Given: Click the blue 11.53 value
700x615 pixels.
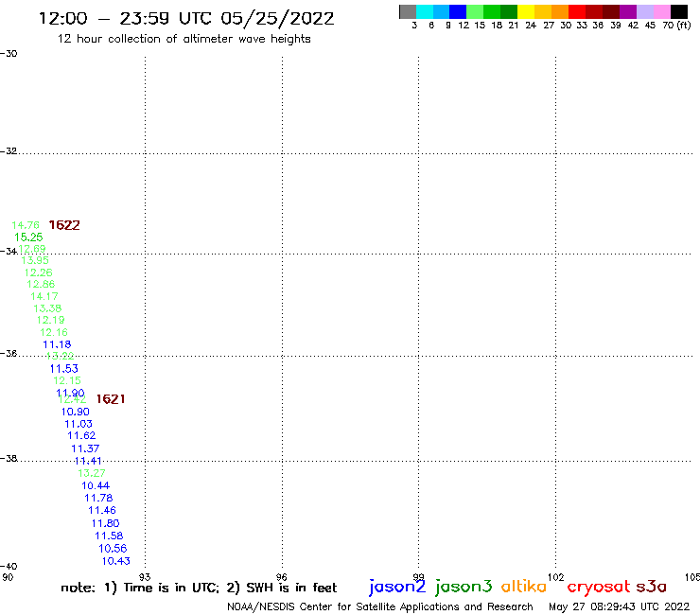Looking at the screenshot, I should click(x=63, y=368).
